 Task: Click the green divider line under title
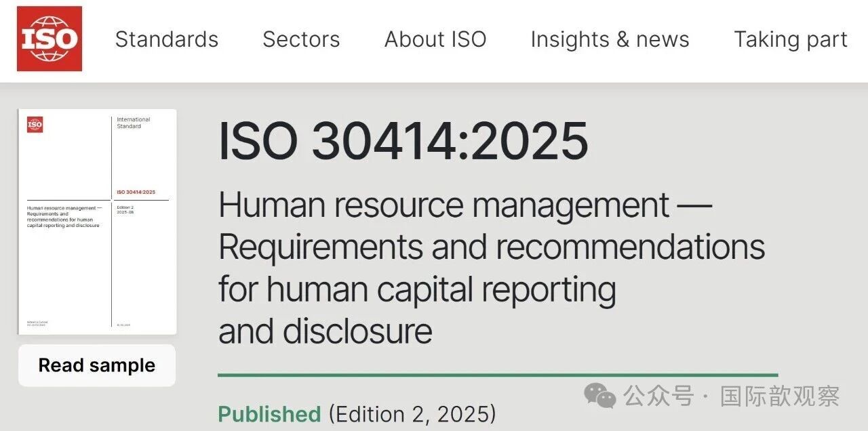pyautogui.click(x=498, y=374)
